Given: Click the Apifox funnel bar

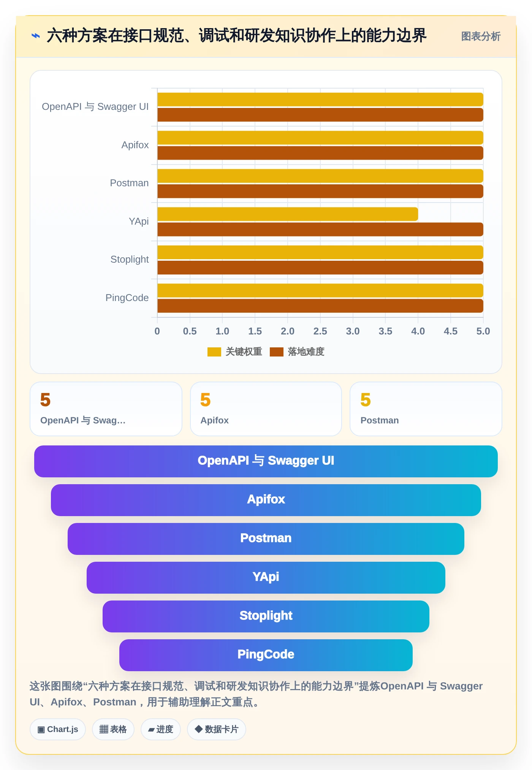Looking at the screenshot, I should click(266, 500).
